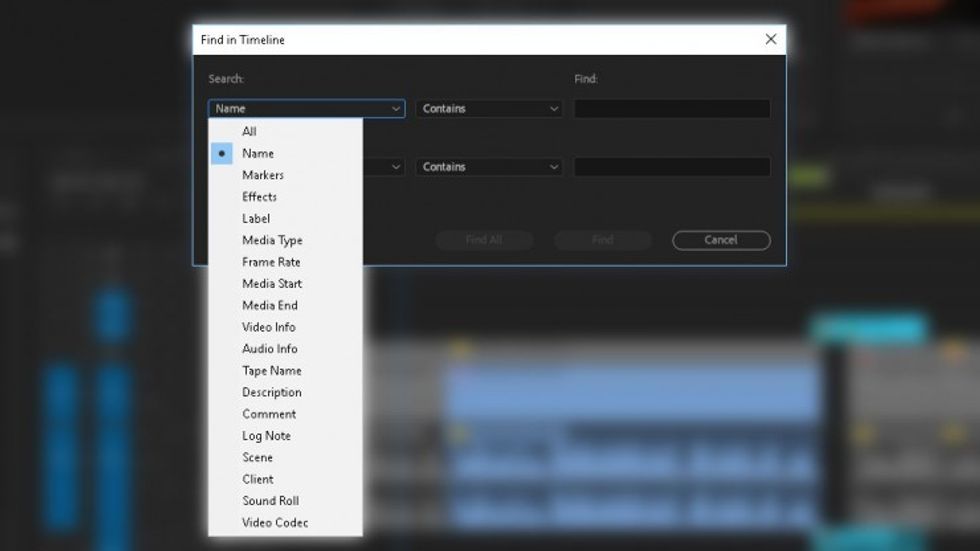980x551 pixels.
Task: Pick Video Info from the list
Action: pyautogui.click(x=285, y=327)
